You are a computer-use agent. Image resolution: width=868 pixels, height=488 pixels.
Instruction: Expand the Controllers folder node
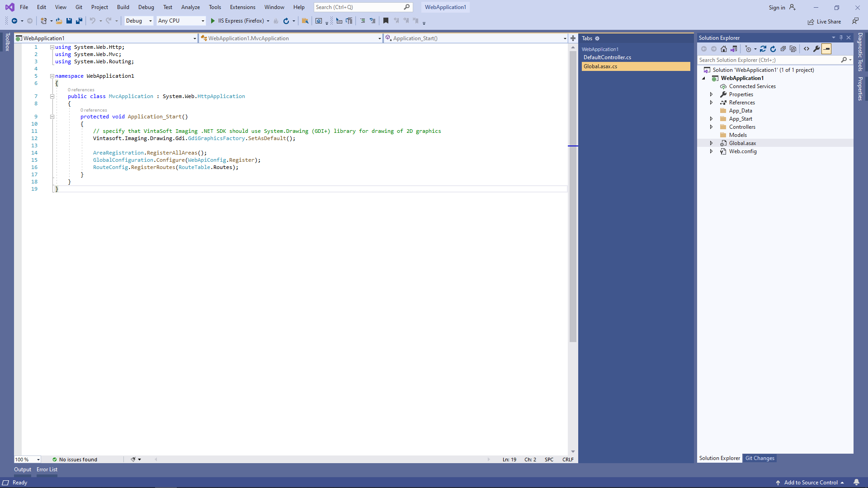coord(711,127)
